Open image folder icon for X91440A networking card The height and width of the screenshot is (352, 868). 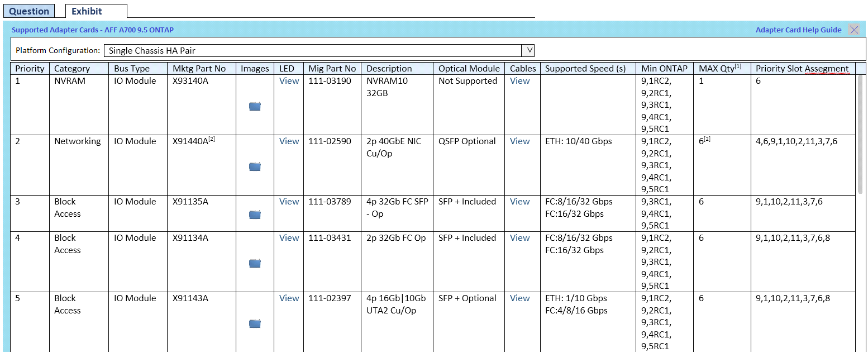(x=255, y=167)
